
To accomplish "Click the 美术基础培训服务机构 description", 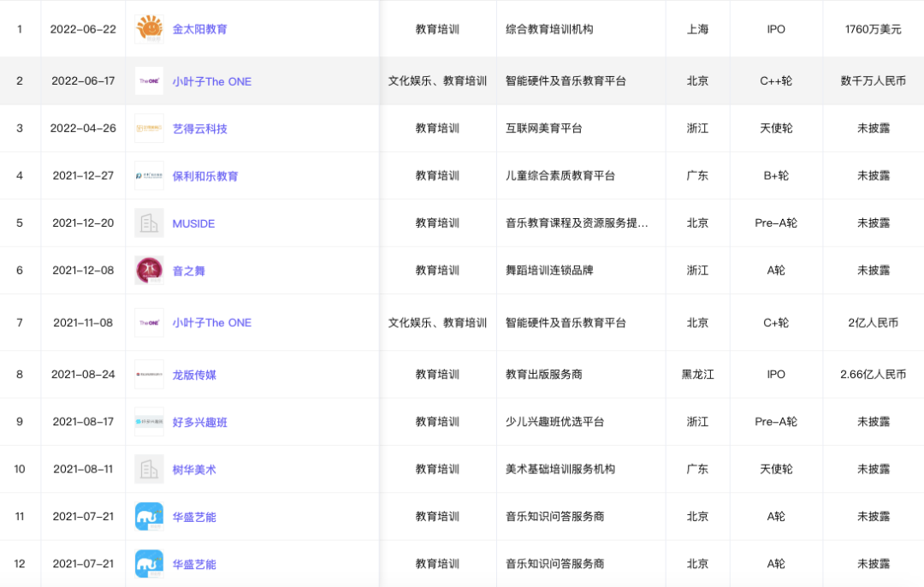I will [x=560, y=469].
